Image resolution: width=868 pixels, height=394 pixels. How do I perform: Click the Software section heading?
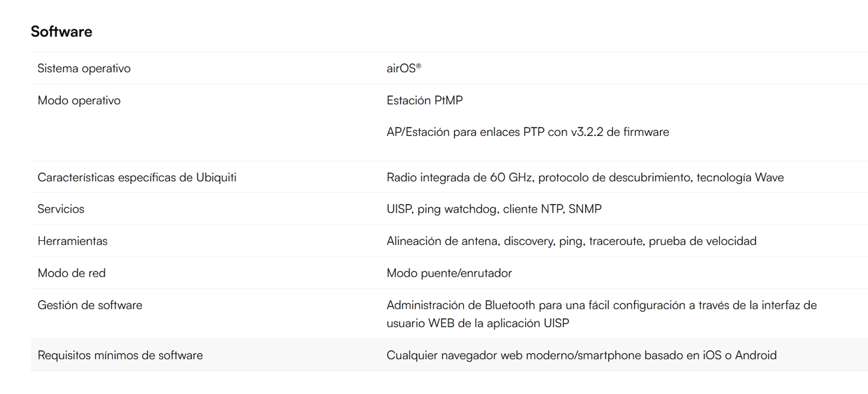61,32
